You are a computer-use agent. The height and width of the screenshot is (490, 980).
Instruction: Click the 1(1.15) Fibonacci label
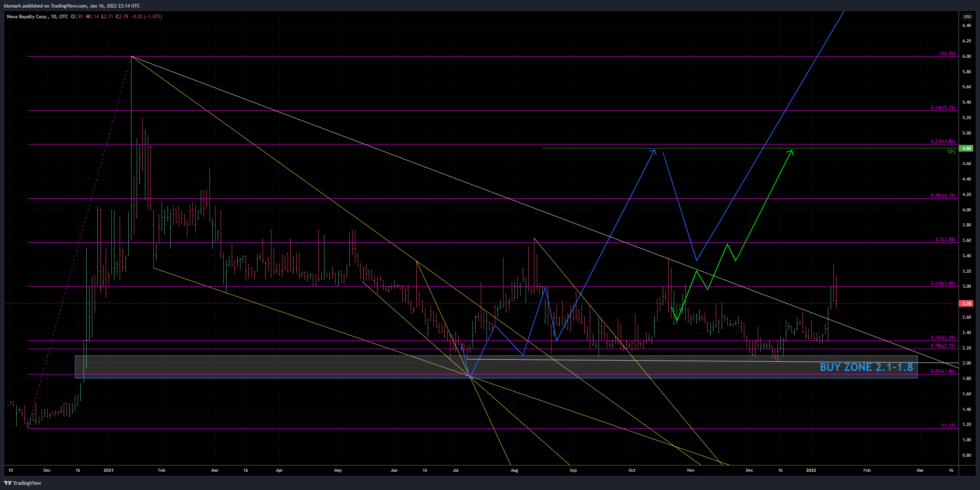[948, 425]
